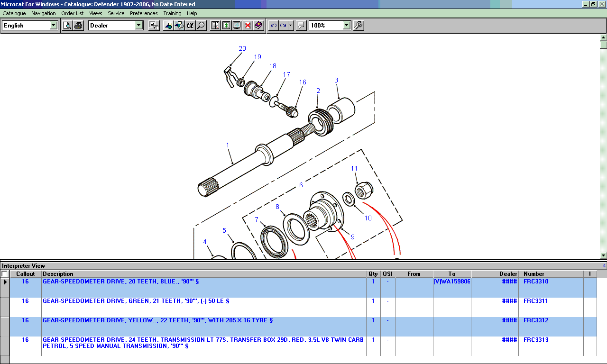Click callout 2 in the diagram
The height and width of the screenshot is (364, 607).
point(318,91)
